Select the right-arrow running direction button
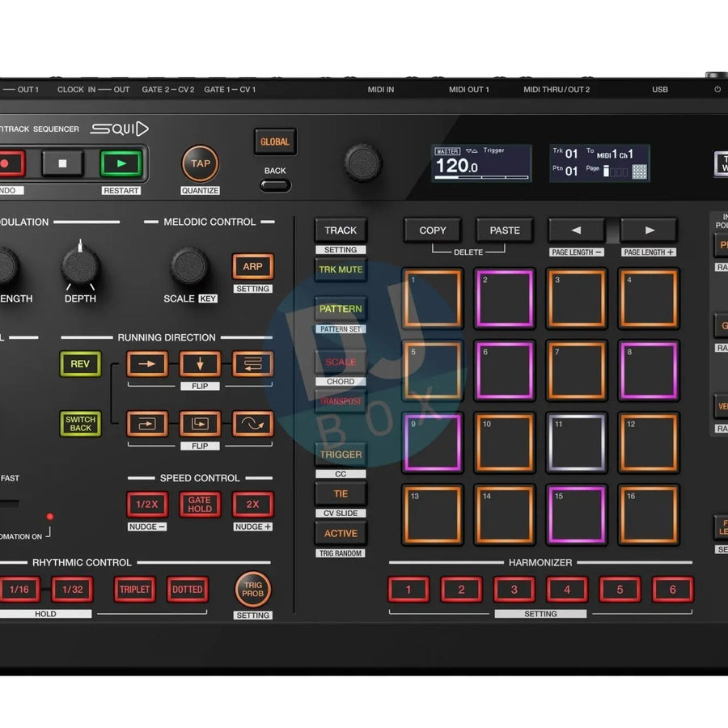This screenshot has width=728, height=728. (147, 364)
